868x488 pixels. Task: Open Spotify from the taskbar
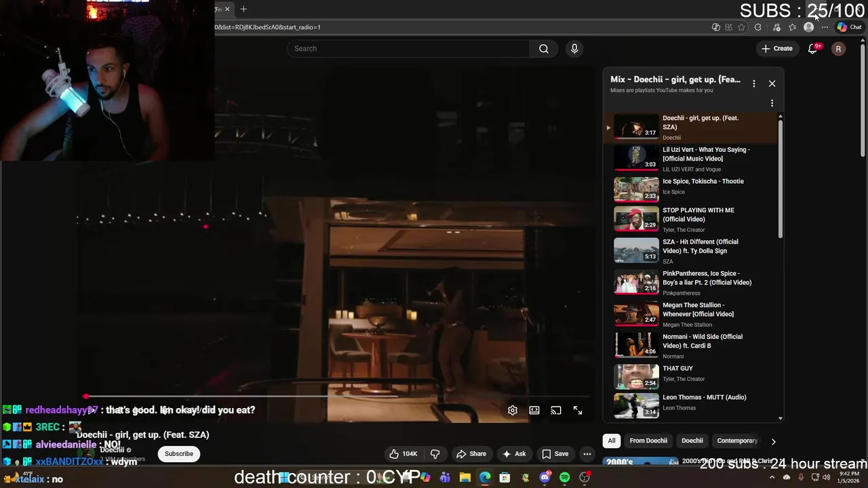tap(565, 477)
